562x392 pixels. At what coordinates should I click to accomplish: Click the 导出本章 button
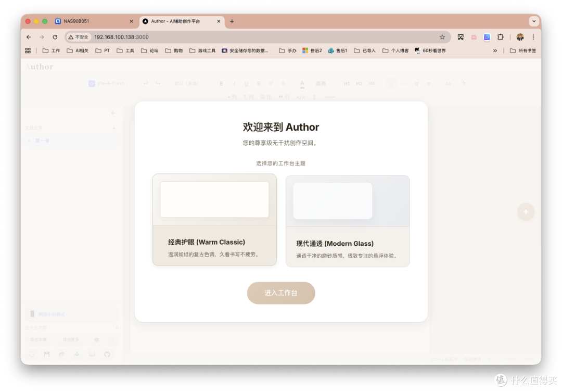[39, 339]
